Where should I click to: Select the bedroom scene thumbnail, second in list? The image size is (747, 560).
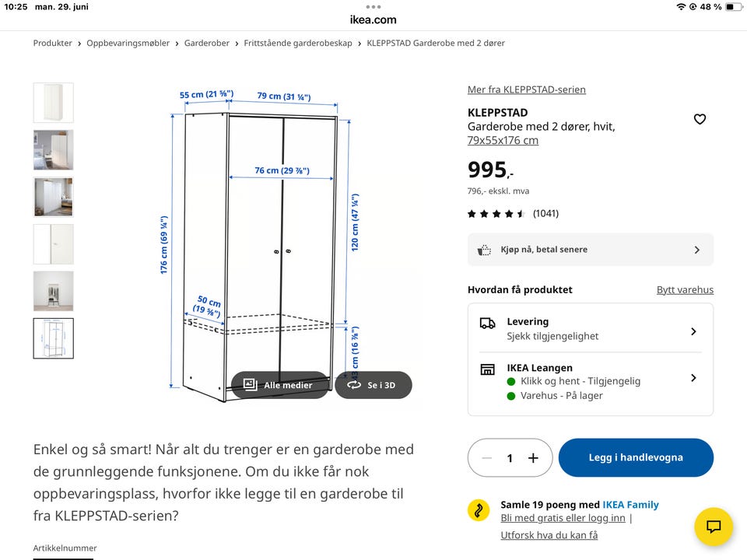pos(54,150)
